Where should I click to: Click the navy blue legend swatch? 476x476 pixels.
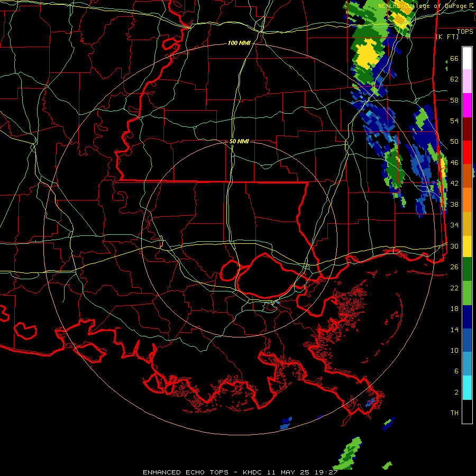[x=467, y=317]
